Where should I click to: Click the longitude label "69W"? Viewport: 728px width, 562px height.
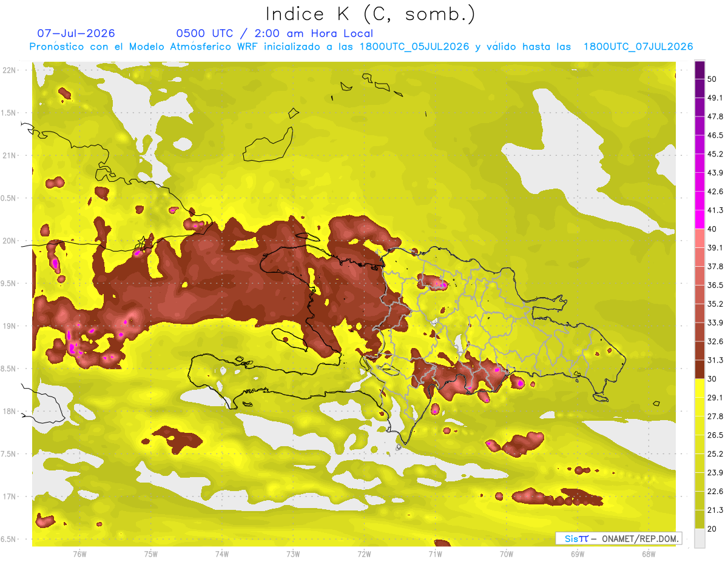coord(578,554)
